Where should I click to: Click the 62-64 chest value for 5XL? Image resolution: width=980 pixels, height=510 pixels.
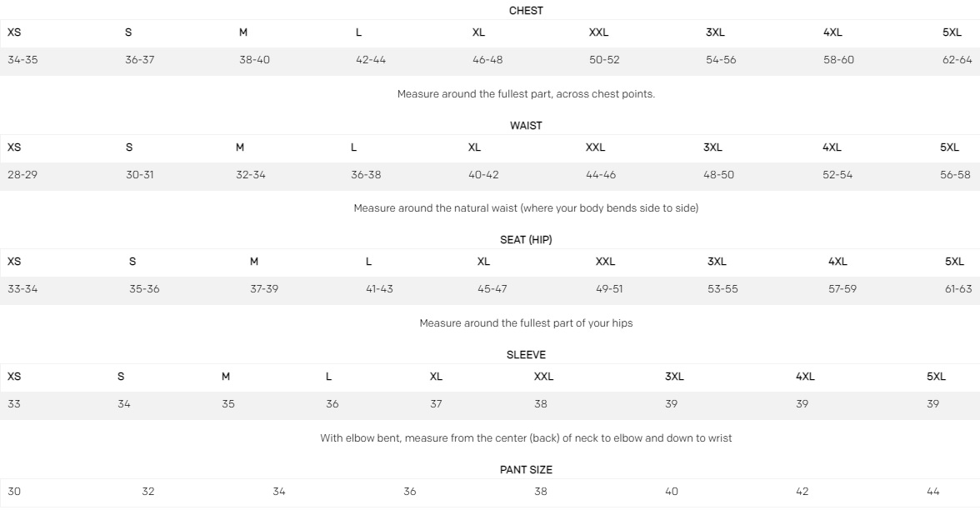(957, 60)
